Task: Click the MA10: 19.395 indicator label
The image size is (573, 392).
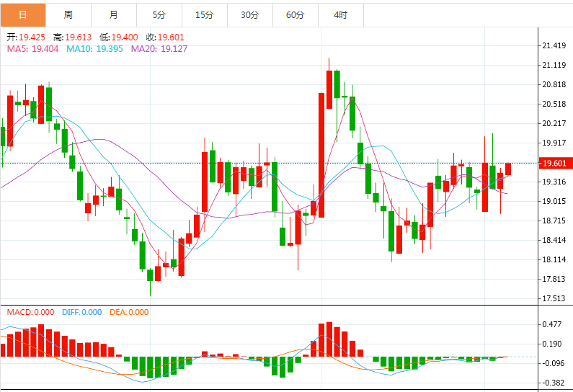Action: coord(94,49)
